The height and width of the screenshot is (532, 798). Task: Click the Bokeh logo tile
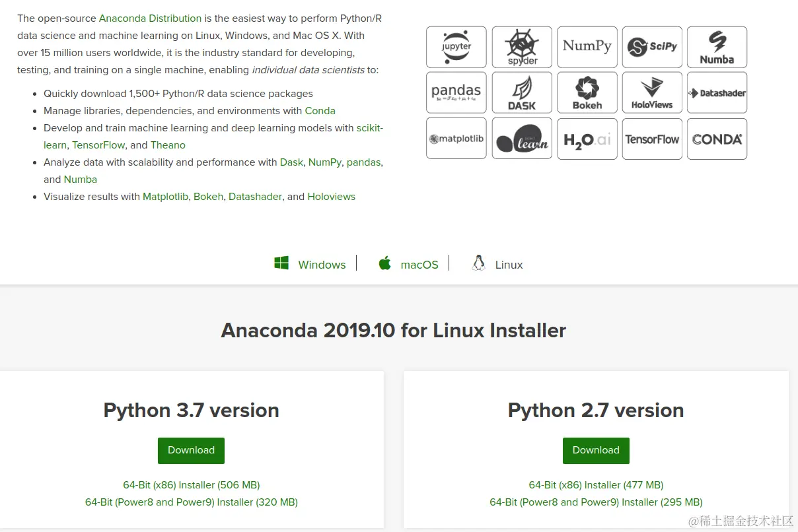coord(587,92)
